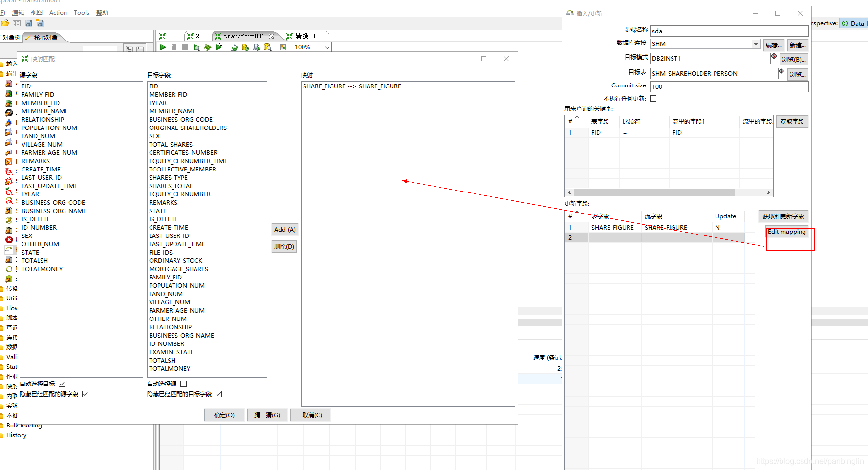Click 浏览(B)... for target schema
The width and height of the screenshot is (868, 470).
coord(794,60)
